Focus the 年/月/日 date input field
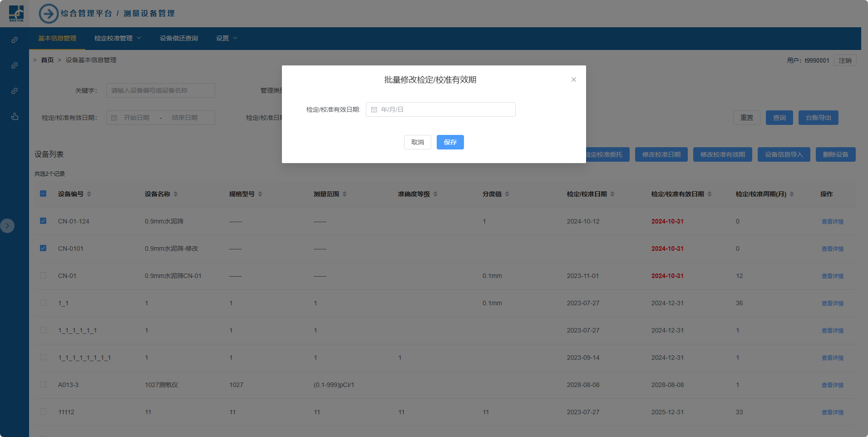868x437 pixels. pyautogui.click(x=445, y=110)
